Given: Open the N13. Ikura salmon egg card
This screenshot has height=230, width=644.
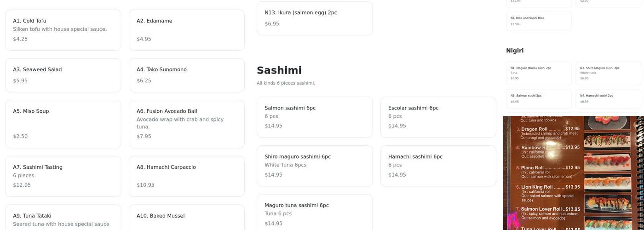Looking at the screenshot, I should 315,18.
